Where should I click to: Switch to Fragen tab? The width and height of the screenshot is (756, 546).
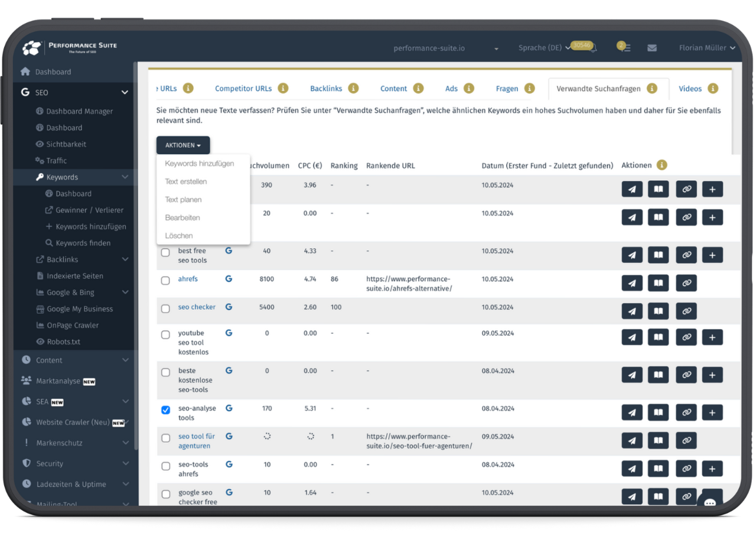(x=507, y=89)
